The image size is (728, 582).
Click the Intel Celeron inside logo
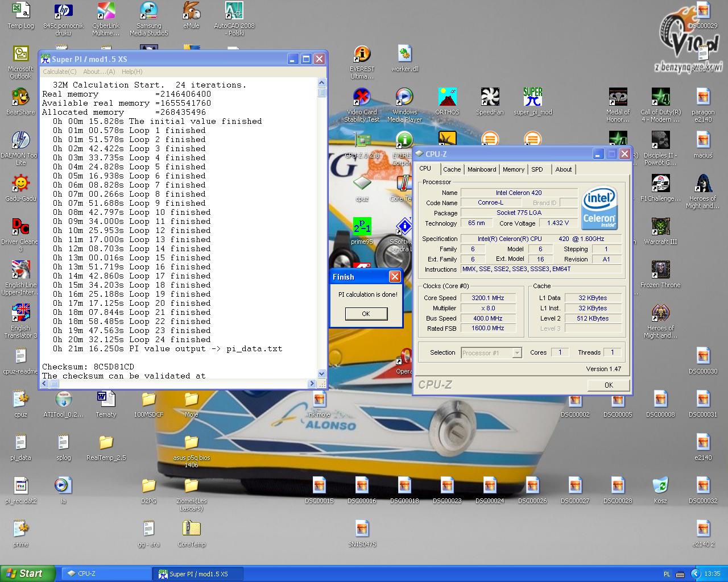tap(599, 208)
